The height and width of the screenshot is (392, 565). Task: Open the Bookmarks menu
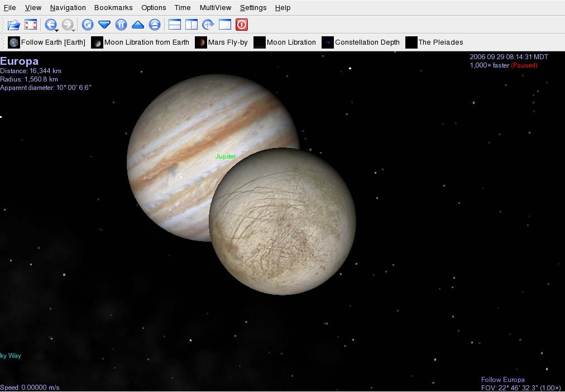tap(113, 8)
